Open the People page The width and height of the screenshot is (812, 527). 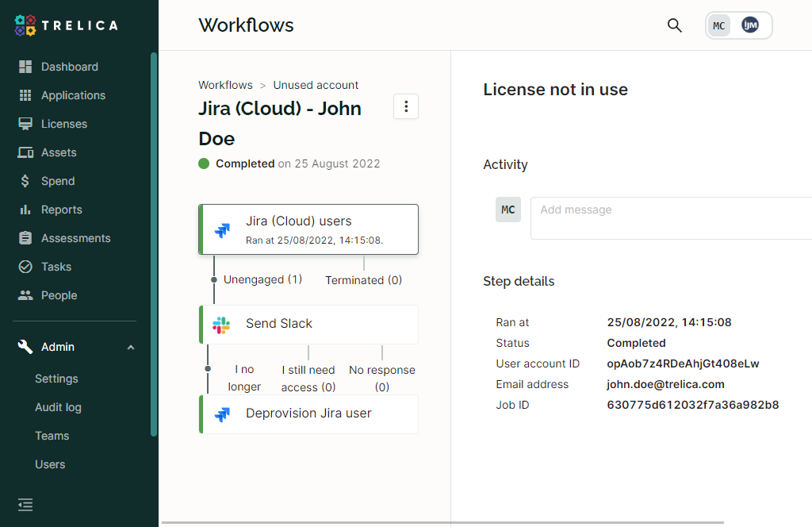pos(59,295)
